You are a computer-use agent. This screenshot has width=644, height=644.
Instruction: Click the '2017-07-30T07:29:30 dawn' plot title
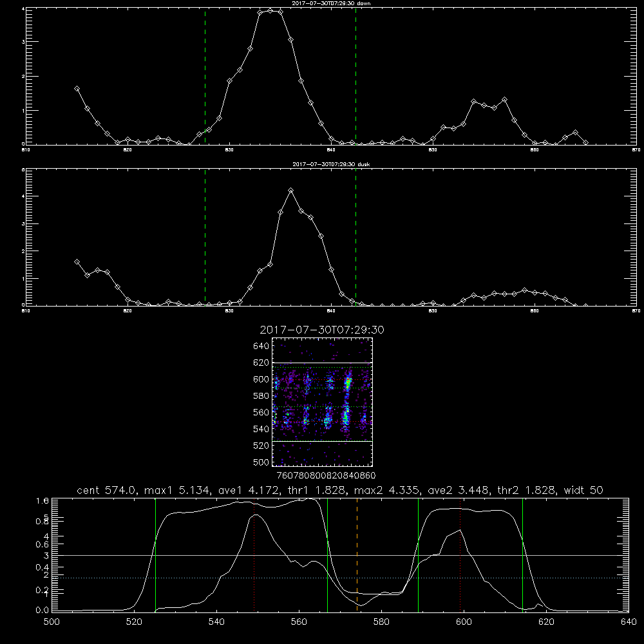(331, 3)
